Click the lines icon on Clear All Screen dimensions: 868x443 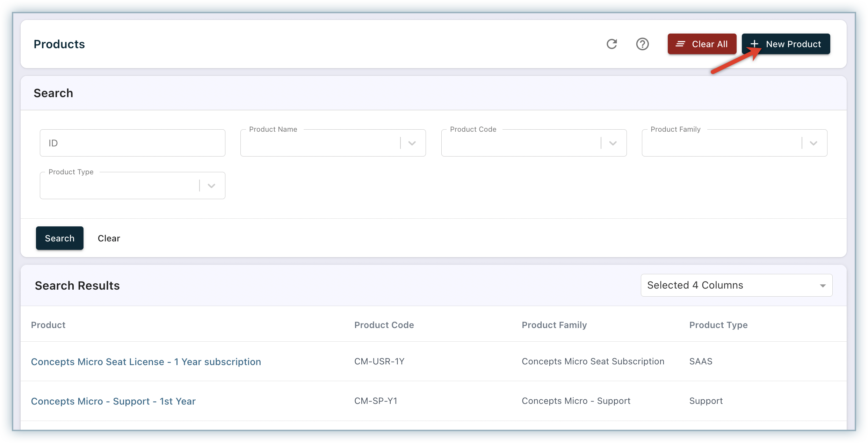[680, 44]
